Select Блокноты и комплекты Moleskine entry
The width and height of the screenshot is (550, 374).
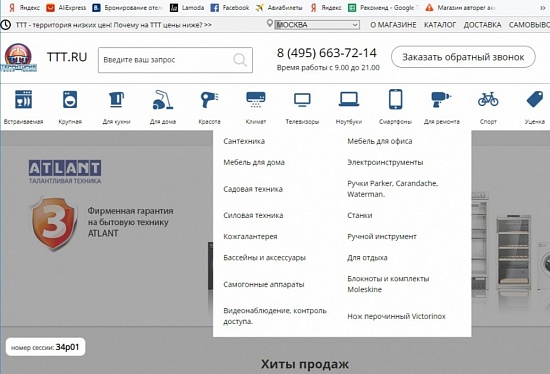(x=388, y=284)
